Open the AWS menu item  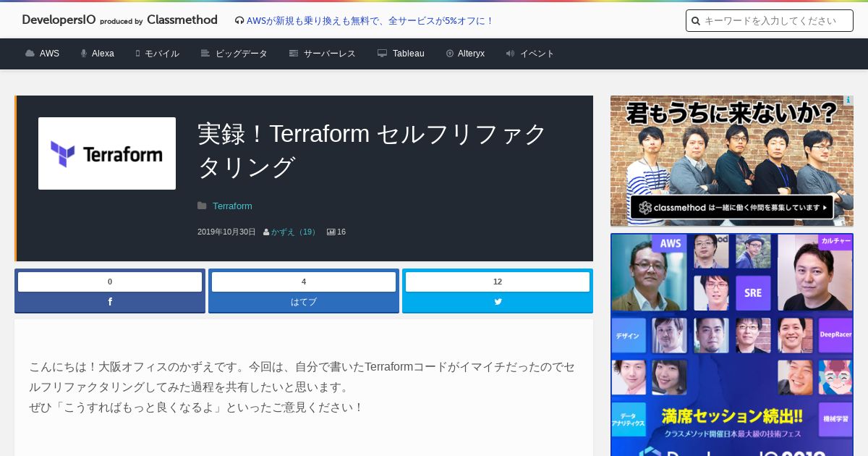click(x=49, y=54)
